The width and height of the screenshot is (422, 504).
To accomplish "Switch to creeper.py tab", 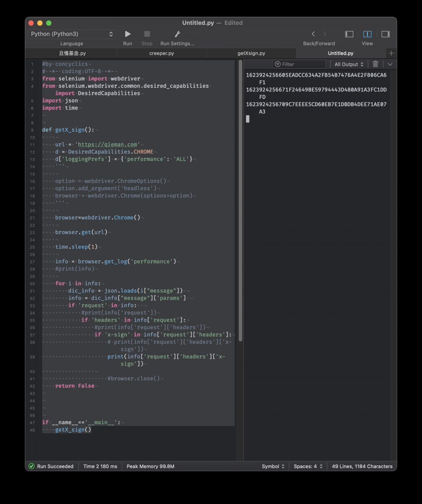I will pyautogui.click(x=162, y=53).
